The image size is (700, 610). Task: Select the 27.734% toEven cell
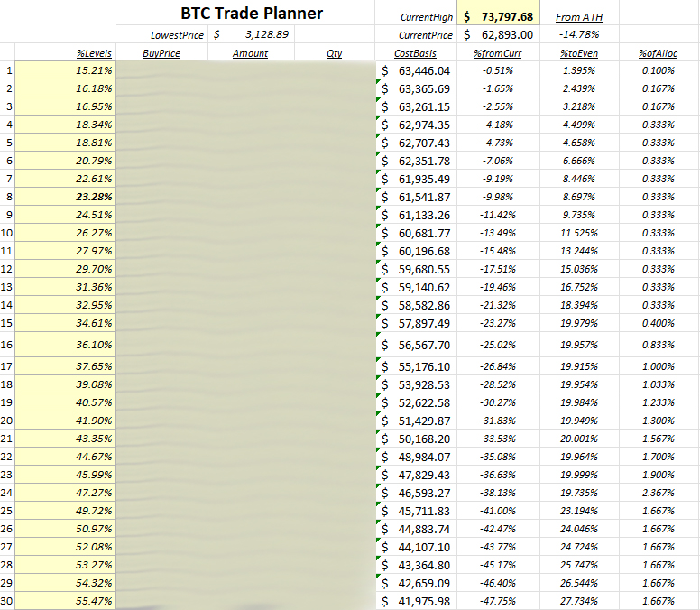pos(579,601)
